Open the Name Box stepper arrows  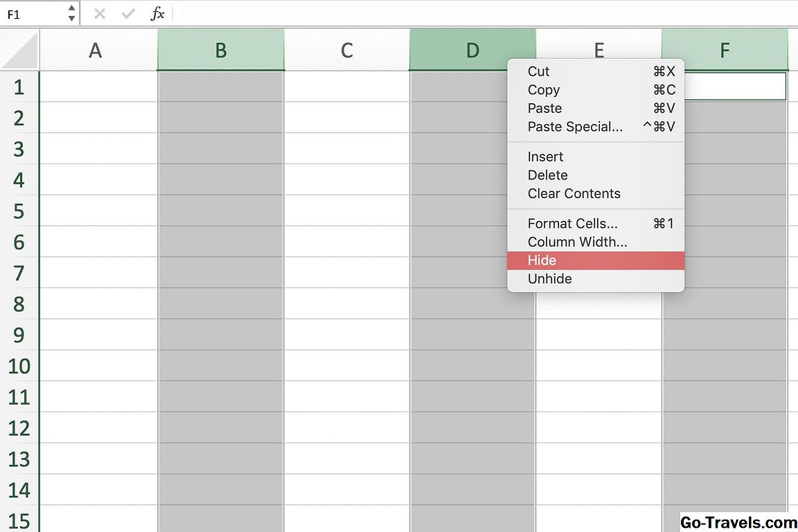[x=72, y=14]
